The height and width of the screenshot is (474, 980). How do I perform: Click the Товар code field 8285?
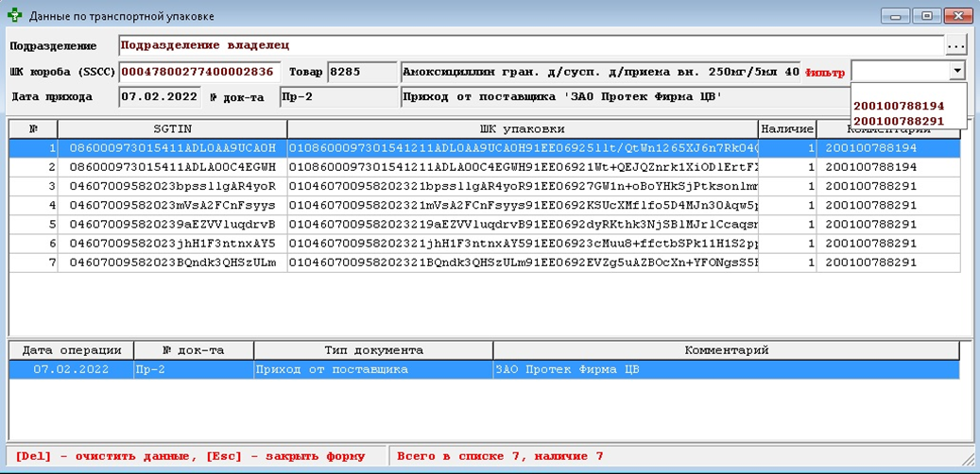click(x=361, y=72)
